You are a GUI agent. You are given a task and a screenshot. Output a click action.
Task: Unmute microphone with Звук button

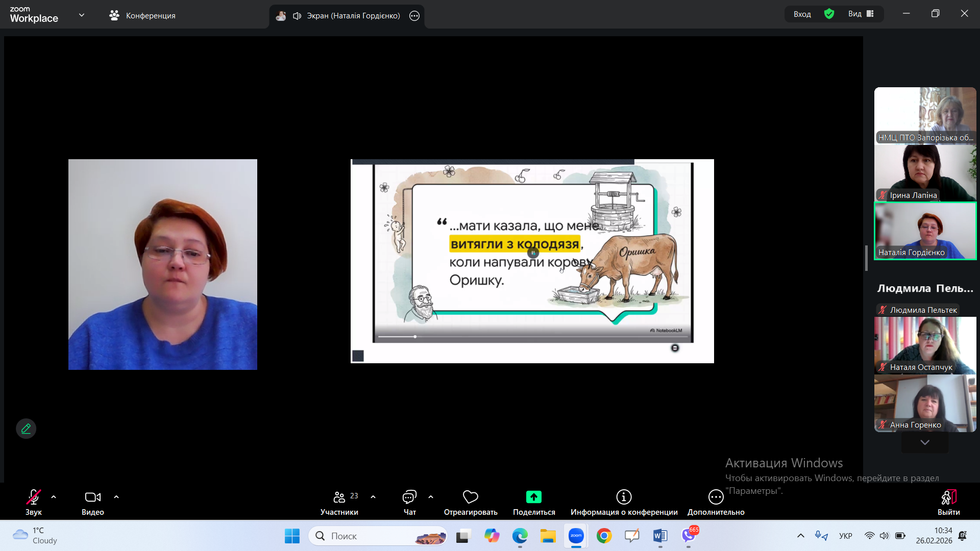click(34, 497)
